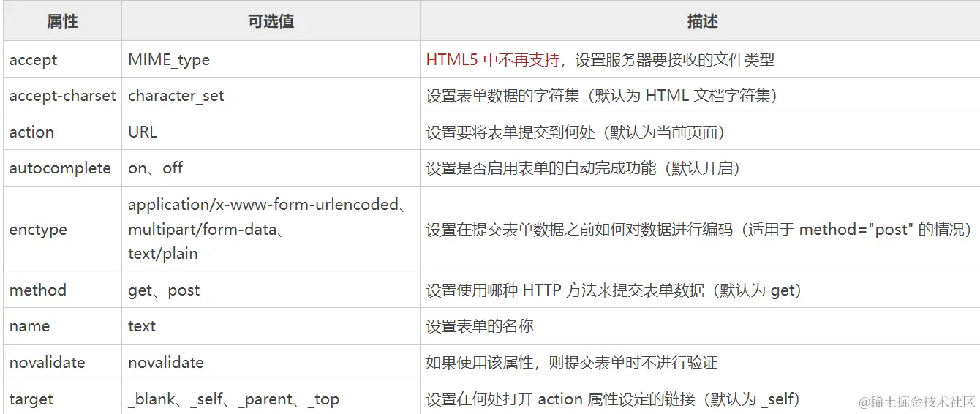Click the "URL" value in action row
Viewport: 980px width, 414px height.
click(x=143, y=132)
